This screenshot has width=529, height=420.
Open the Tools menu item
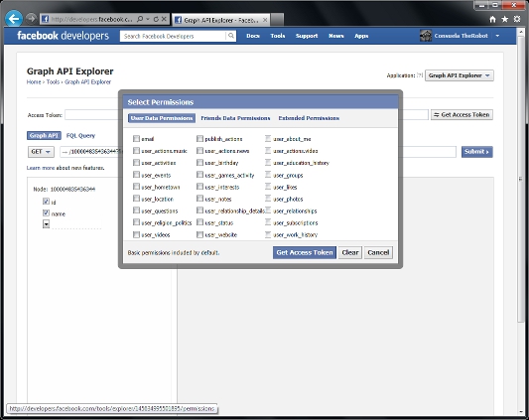coord(278,36)
